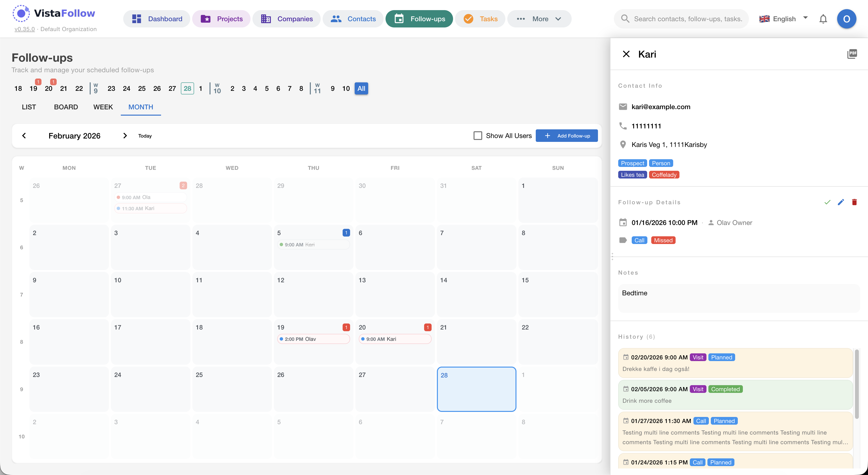
Task: Click the Today button
Action: [145, 136]
